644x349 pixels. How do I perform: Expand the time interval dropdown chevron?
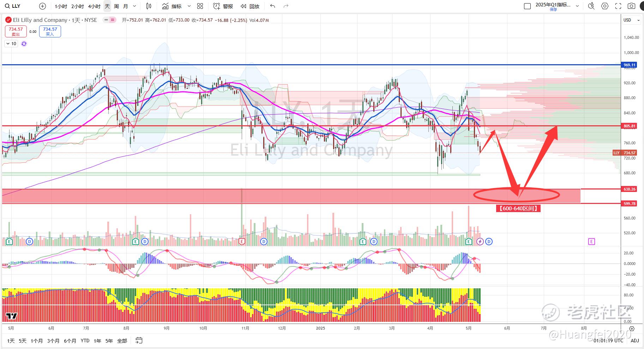(135, 6)
